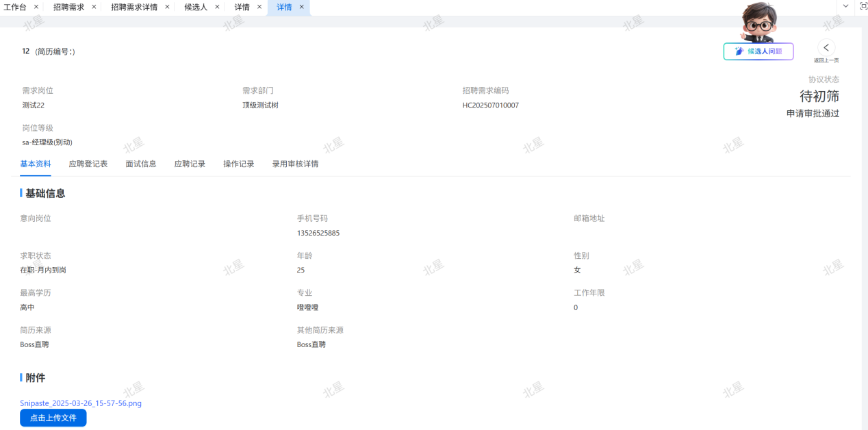Open the cartoon assistant avatar
The width and height of the screenshot is (868, 430).
coord(759,22)
